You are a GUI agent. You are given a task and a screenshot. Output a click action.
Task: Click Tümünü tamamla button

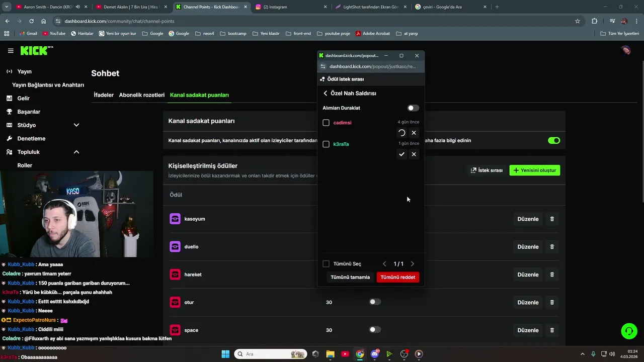coord(350,277)
